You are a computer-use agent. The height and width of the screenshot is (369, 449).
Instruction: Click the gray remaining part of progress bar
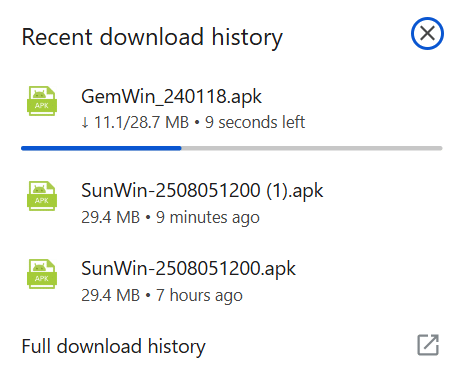(312, 148)
